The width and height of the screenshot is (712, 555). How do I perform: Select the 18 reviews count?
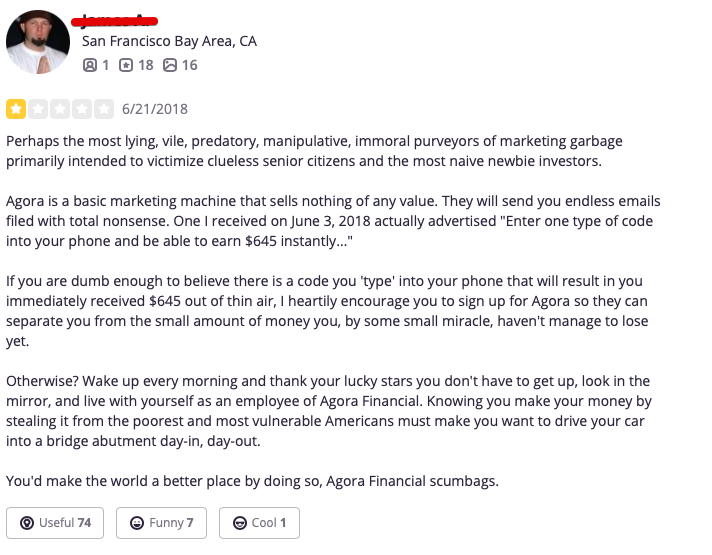tap(146, 65)
